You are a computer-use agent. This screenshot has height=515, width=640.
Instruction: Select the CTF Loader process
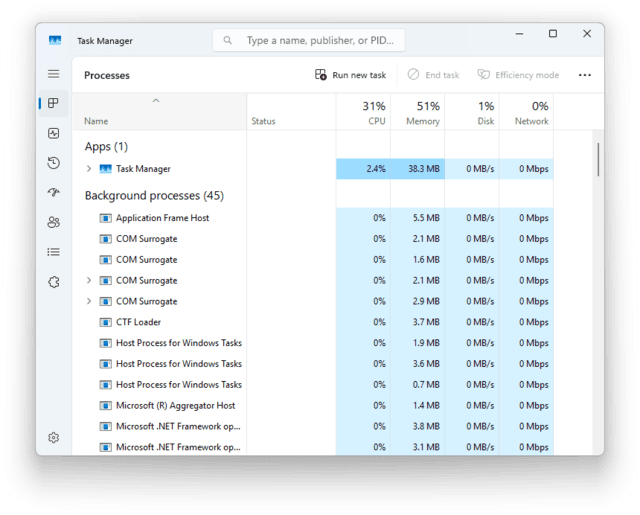click(313, 322)
